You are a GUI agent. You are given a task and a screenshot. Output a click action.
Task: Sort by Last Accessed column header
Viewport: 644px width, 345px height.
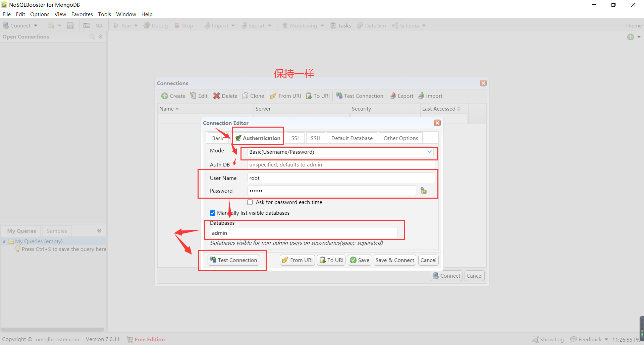(444, 109)
